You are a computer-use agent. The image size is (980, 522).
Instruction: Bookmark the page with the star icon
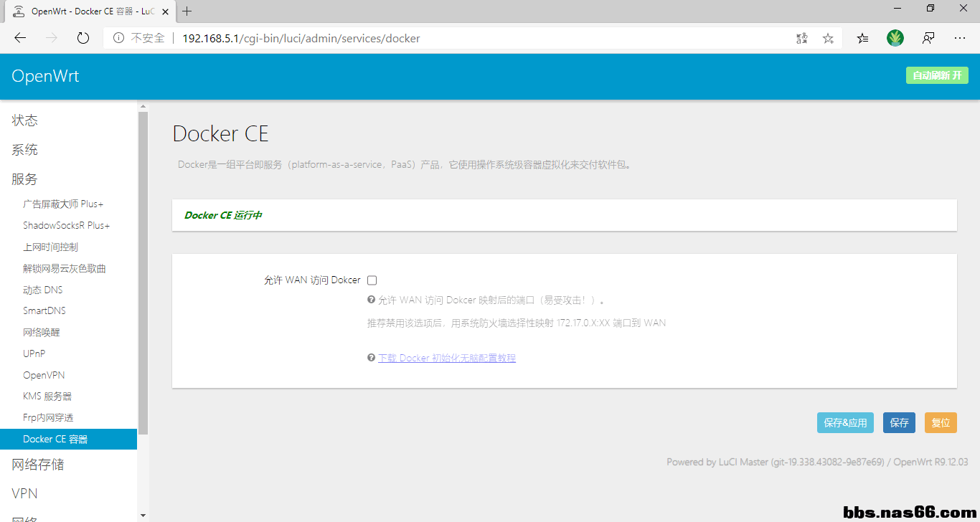[x=828, y=38]
